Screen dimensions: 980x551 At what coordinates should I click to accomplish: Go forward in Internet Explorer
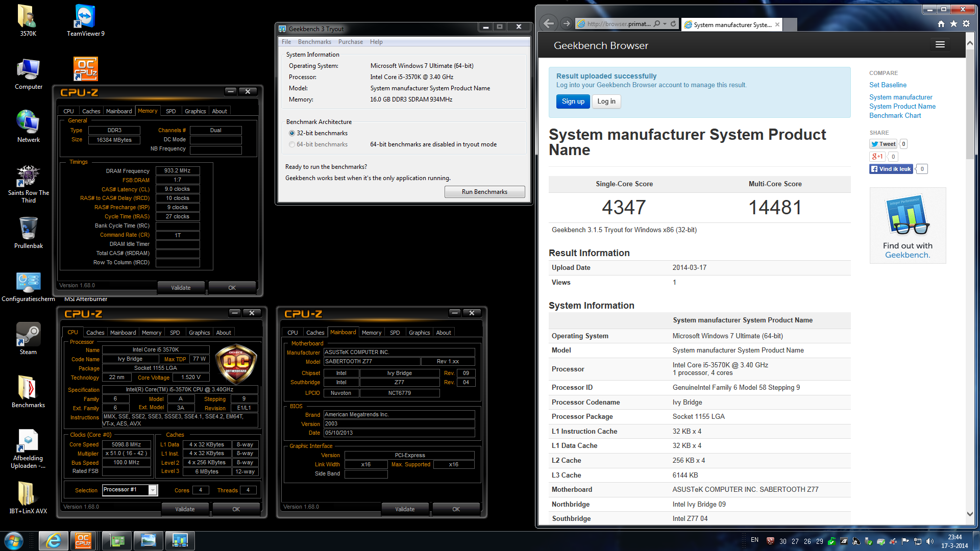pos(566,23)
